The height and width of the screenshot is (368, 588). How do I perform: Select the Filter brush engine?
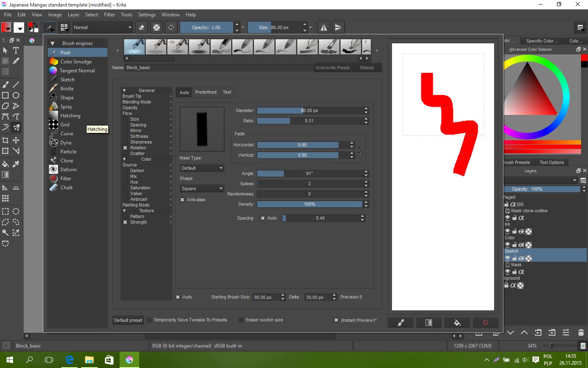tap(78, 178)
